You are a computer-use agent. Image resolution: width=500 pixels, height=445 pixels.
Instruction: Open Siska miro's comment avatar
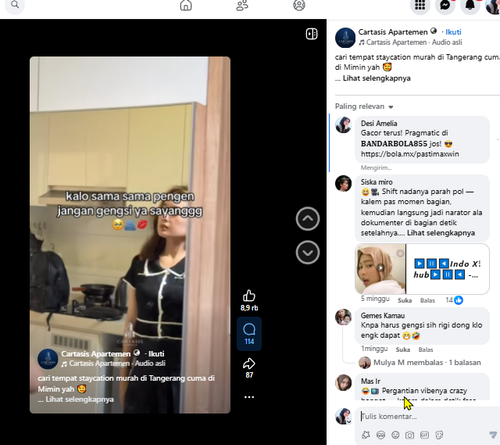point(343,183)
